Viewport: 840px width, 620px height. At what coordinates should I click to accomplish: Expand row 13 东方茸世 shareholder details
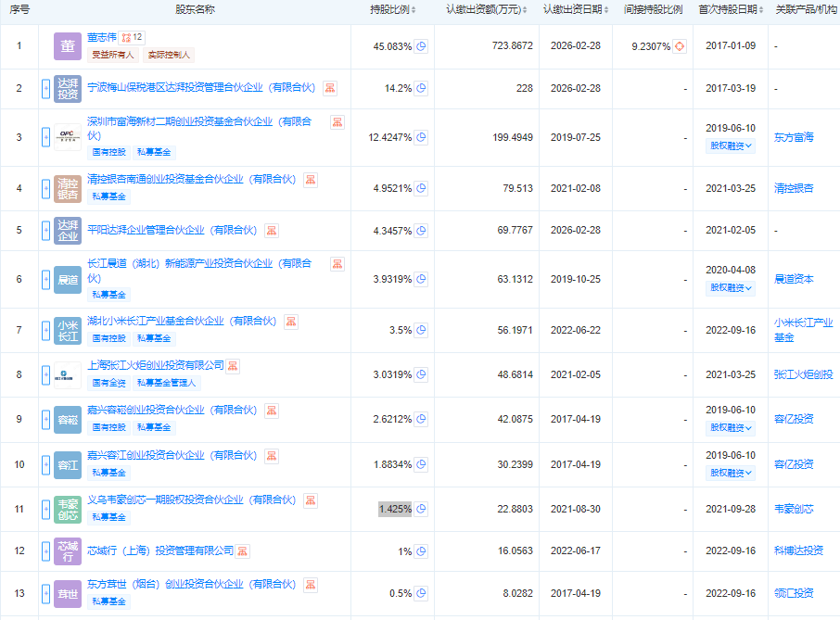[46, 593]
